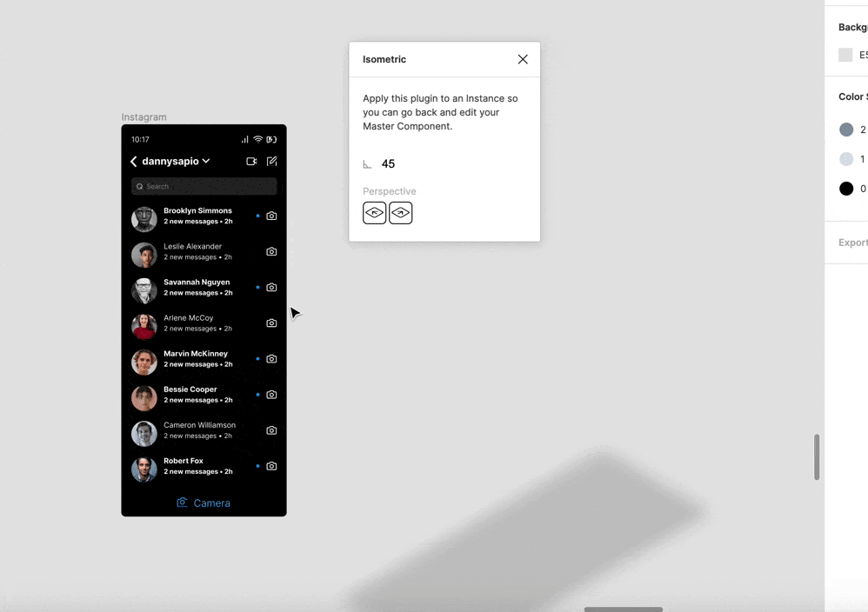Click the Perspective label
868x612 pixels.
pyautogui.click(x=389, y=191)
